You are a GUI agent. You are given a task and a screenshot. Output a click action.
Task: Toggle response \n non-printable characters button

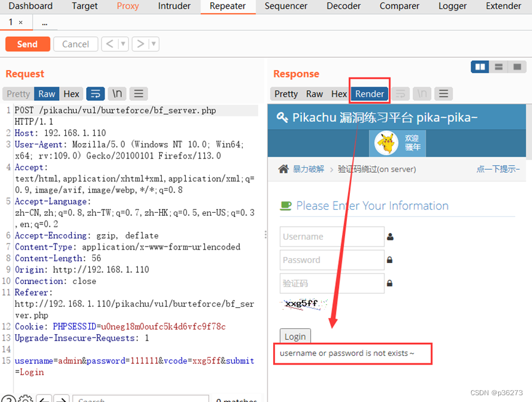[422, 94]
